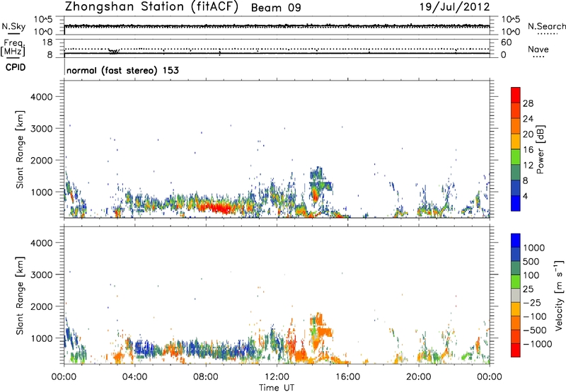Click the yellow 16–20 dB Power colorbar segment
This screenshot has width=566, height=392.
click(516, 142)
